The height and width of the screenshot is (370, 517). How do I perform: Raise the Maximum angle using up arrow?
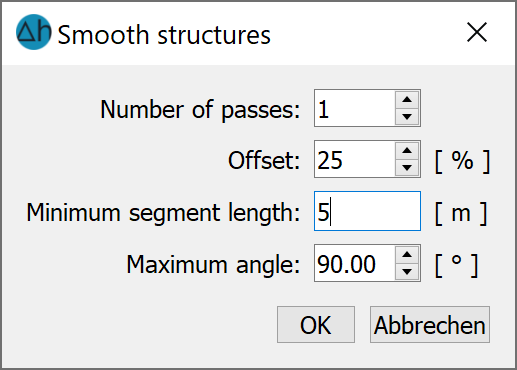tap(407, 255)
